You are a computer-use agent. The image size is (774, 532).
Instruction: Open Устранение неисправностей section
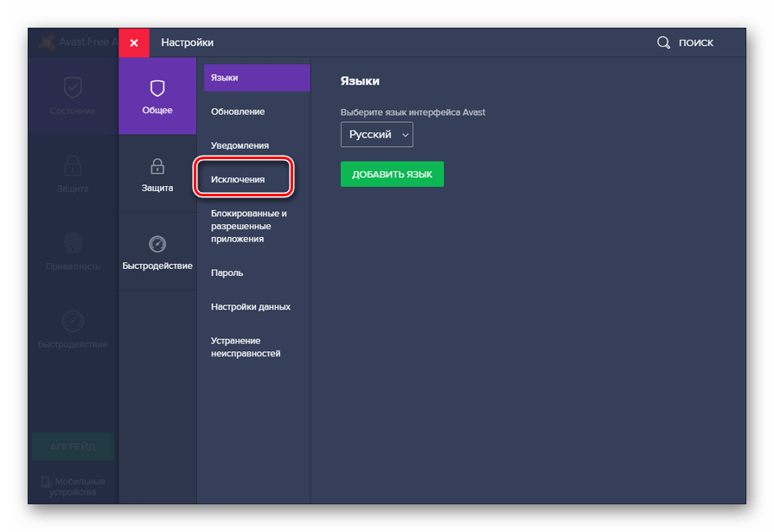click(x=246, y=347)
